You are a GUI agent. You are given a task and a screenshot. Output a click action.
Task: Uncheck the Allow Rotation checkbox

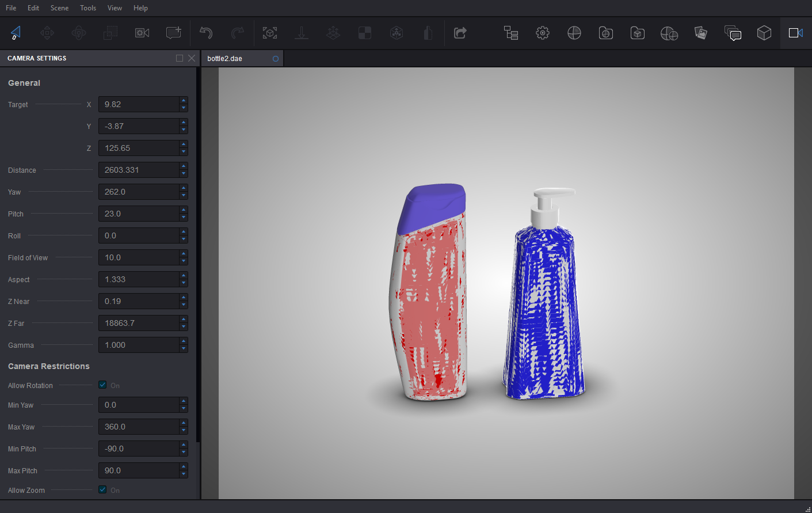pyautogui.click(x=102, y=385)
